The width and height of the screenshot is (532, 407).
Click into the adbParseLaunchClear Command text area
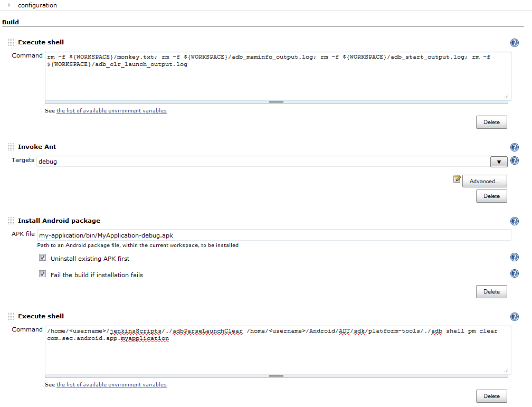[x=278, y=350]
